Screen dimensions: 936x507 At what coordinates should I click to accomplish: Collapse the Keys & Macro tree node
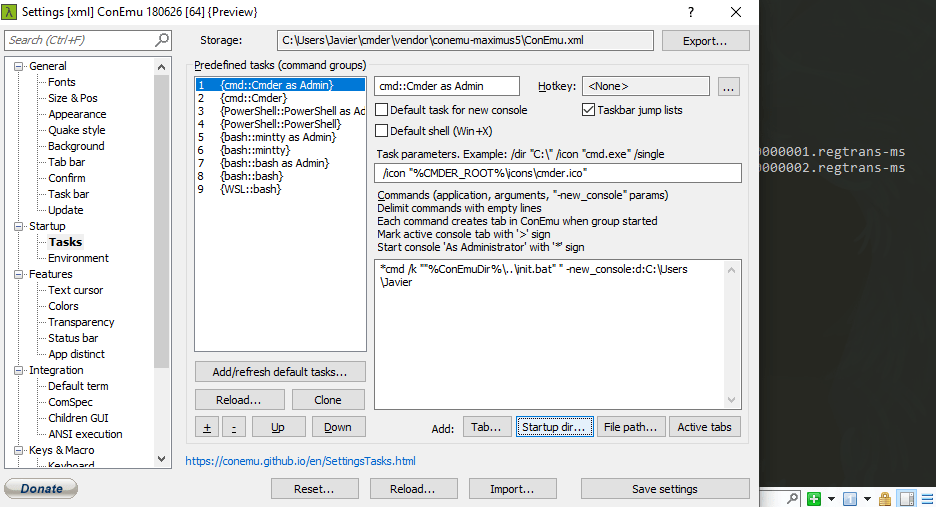(x=19, y=450)
